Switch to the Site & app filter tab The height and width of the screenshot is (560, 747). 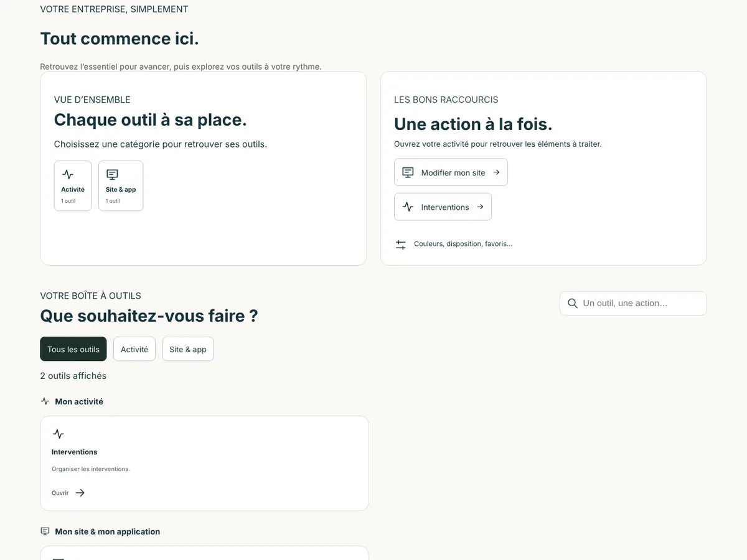(x=188, y=349)
